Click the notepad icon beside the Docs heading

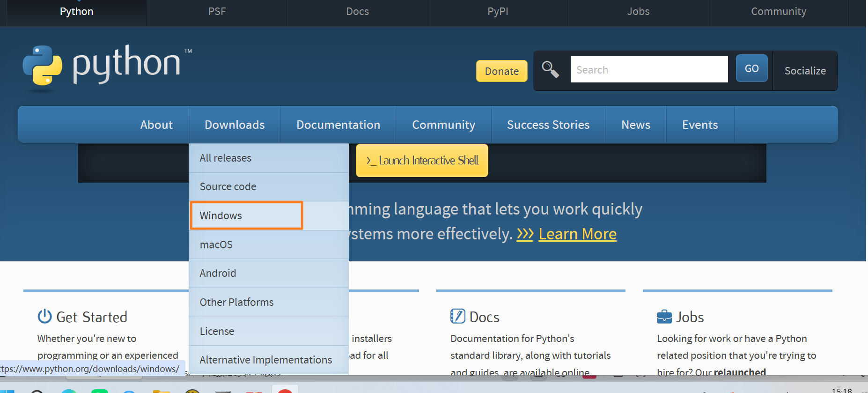point(457,316)
